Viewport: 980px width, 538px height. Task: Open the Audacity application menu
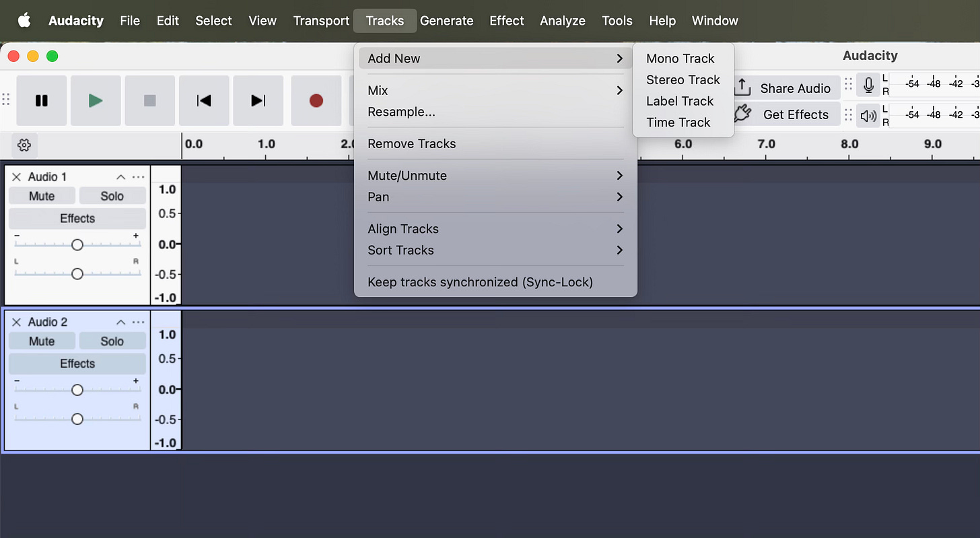coord(76,21)
